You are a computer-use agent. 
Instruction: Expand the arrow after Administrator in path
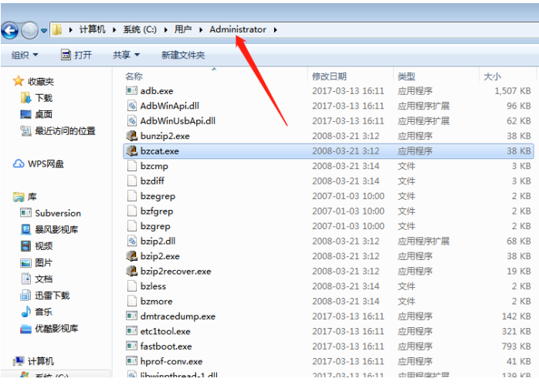275,30
